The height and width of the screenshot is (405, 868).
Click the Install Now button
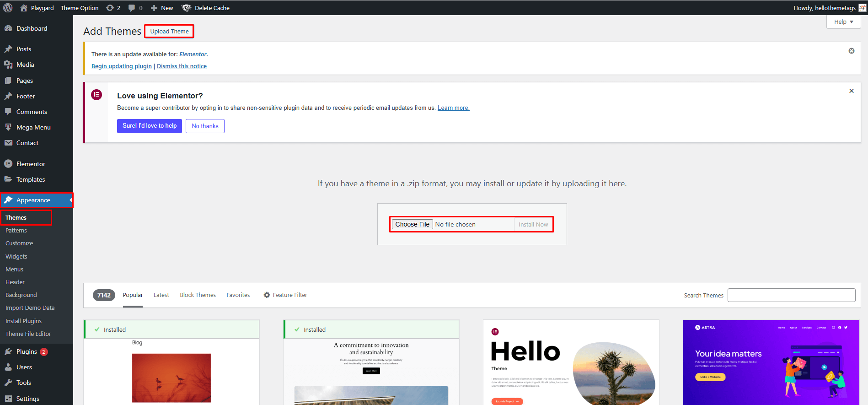(533, 224)
